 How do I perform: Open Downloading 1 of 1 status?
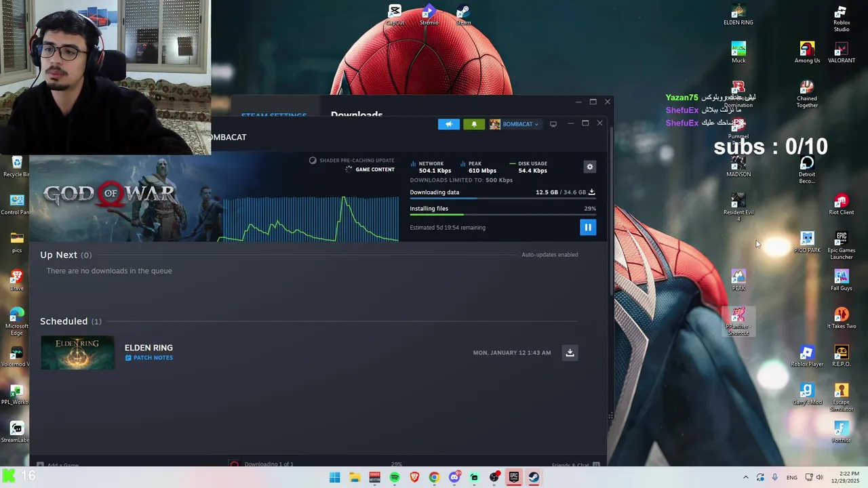pos(269,464)
